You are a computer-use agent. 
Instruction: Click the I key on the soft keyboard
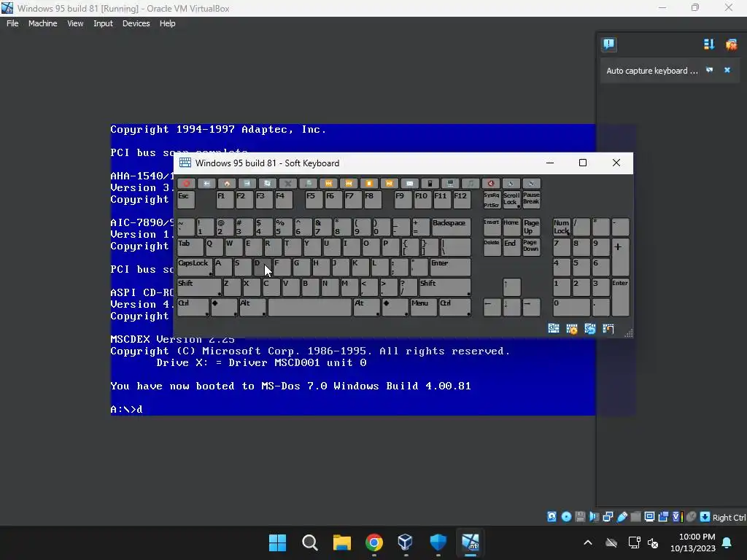pyautogui.click(x=352, y=247)
